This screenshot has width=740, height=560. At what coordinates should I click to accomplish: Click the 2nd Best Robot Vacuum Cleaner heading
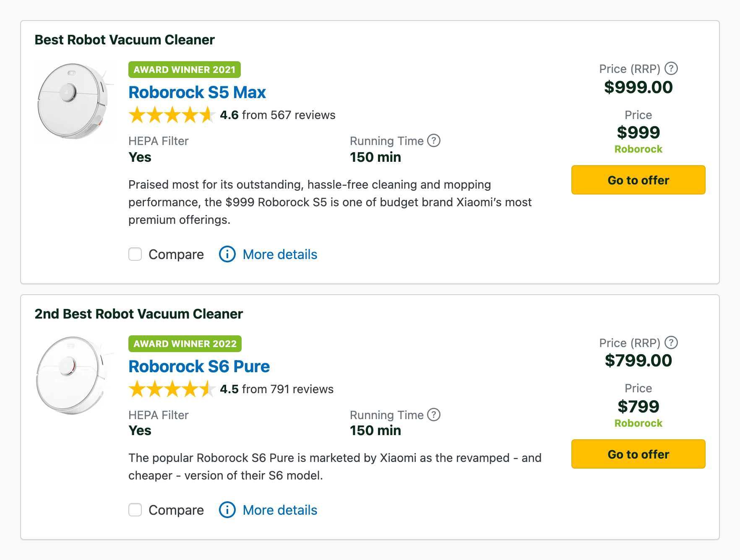[138, 314]
